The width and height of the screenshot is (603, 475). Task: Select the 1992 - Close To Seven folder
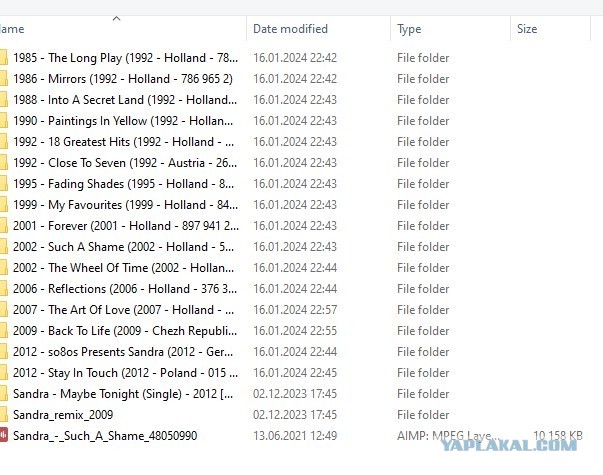[x=125, y=163]
